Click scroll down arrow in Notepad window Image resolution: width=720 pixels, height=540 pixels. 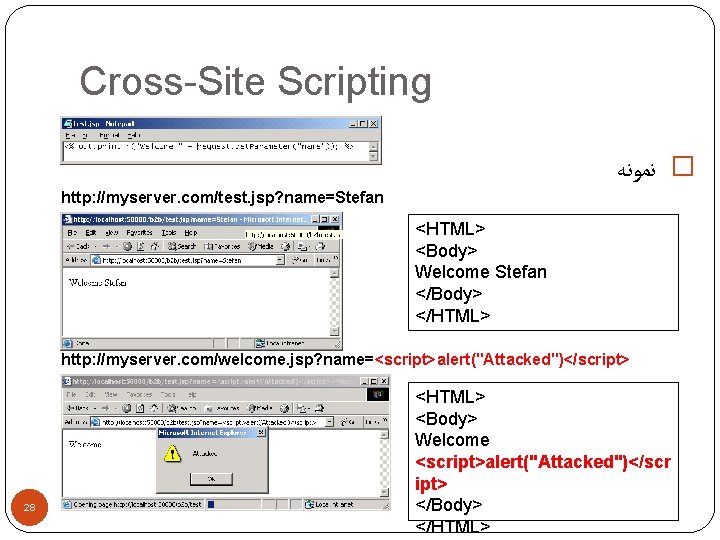(373, 157)
